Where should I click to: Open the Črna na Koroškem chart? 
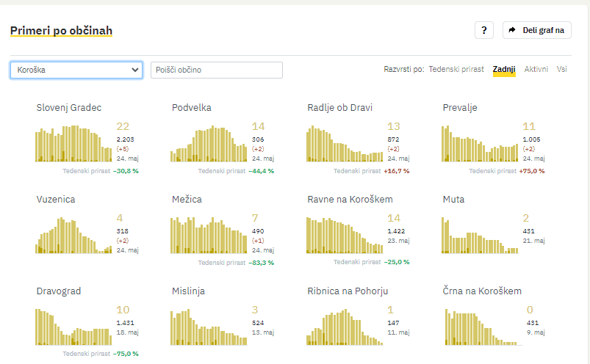(480, 327)
